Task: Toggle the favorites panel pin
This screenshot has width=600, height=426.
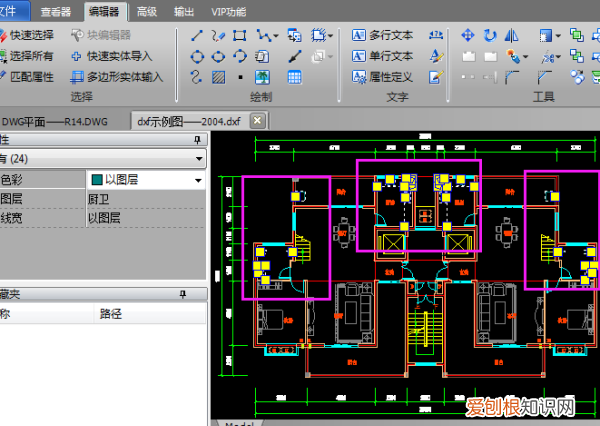Action: tap(183, 294)
